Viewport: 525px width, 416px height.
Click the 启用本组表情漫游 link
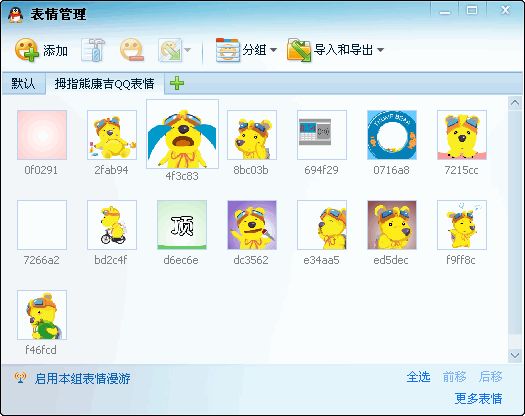tap(82, 378)
